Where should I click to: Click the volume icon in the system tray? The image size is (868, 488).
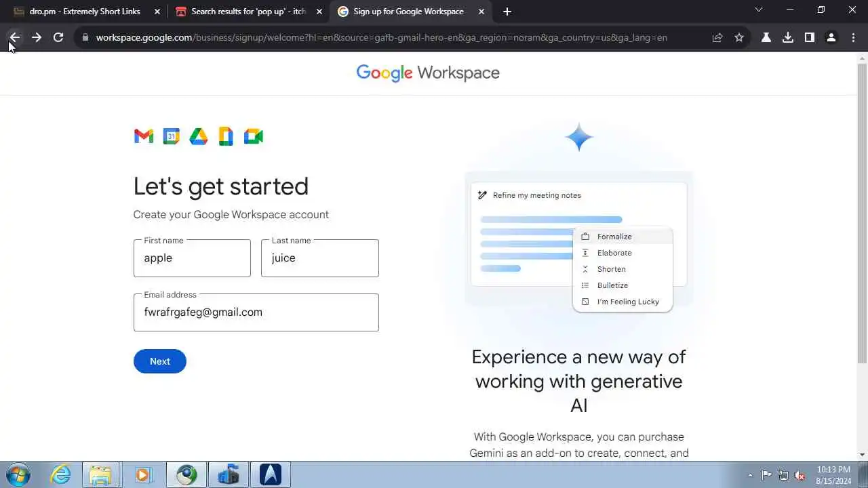(800, 475)
